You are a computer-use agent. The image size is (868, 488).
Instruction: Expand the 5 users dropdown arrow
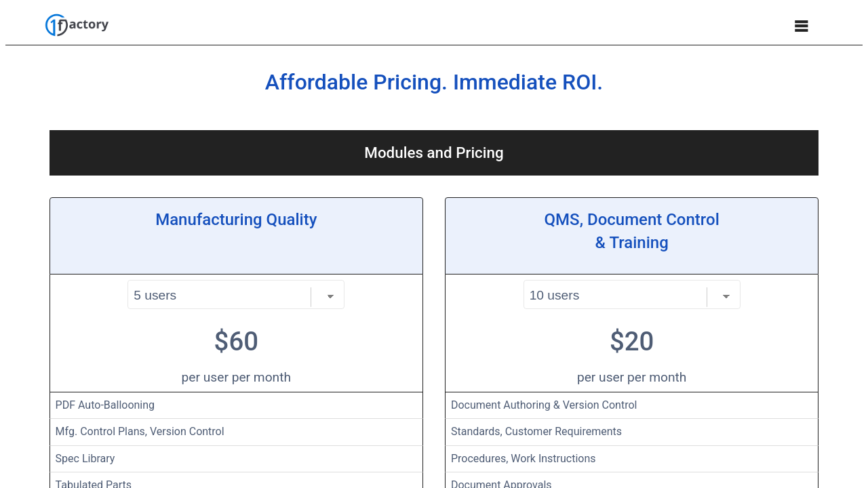coord(330,296)
